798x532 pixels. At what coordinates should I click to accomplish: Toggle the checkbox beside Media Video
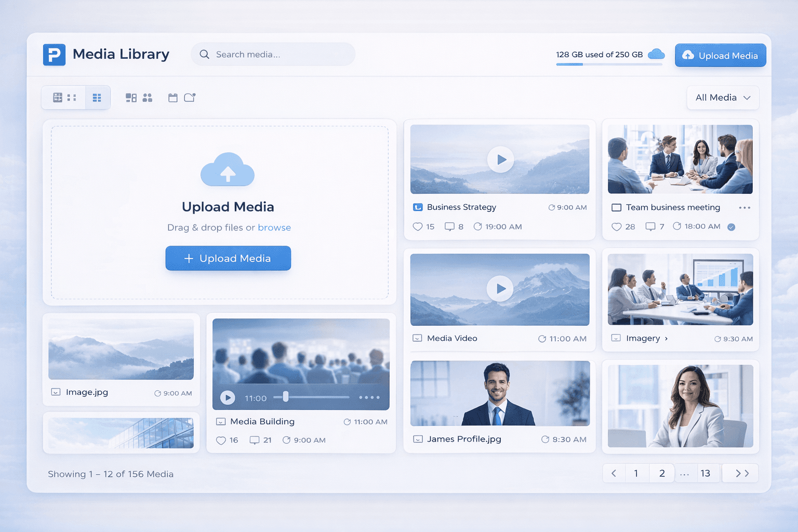coord(417,338)
